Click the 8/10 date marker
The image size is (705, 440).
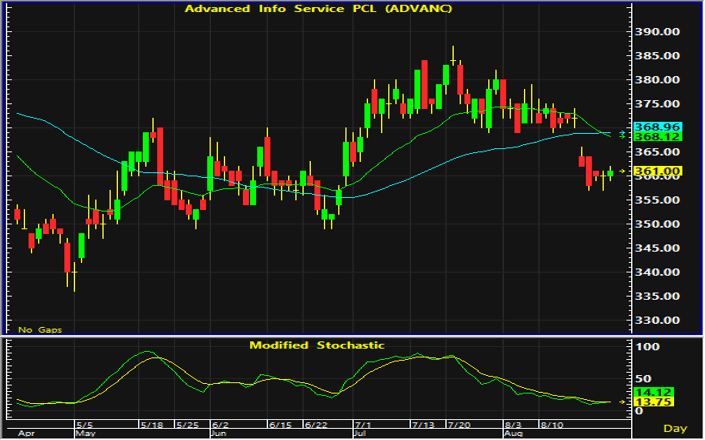[552, 425]
